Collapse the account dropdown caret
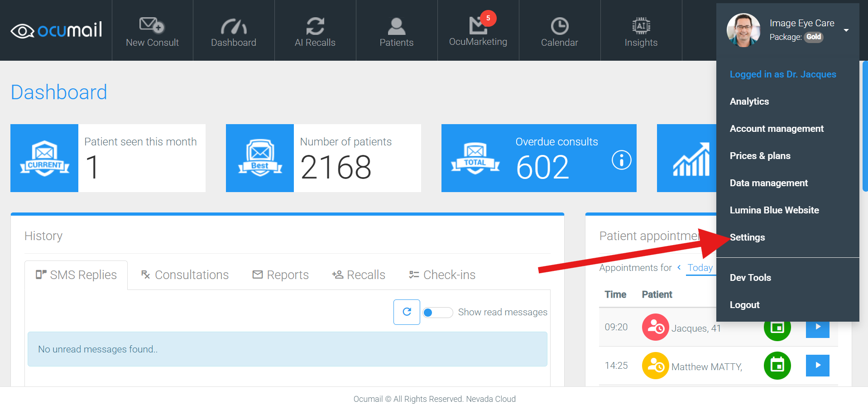The image size is (868, 410). (846, 30)
